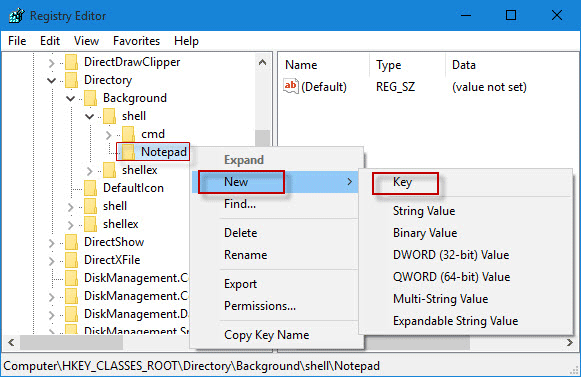Viewport: 581px width, 377px height.
Task: Click the tree pane vertical scrollbar thumb
Action: pos(262,138)
